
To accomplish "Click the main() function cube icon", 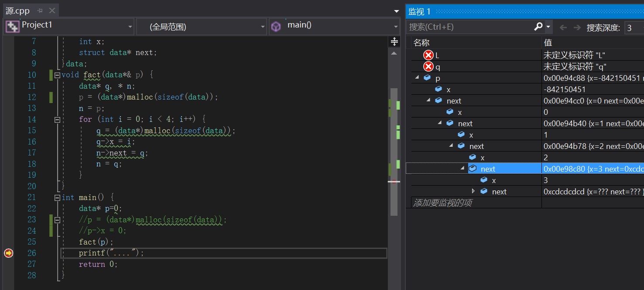I will click(276, 27).
